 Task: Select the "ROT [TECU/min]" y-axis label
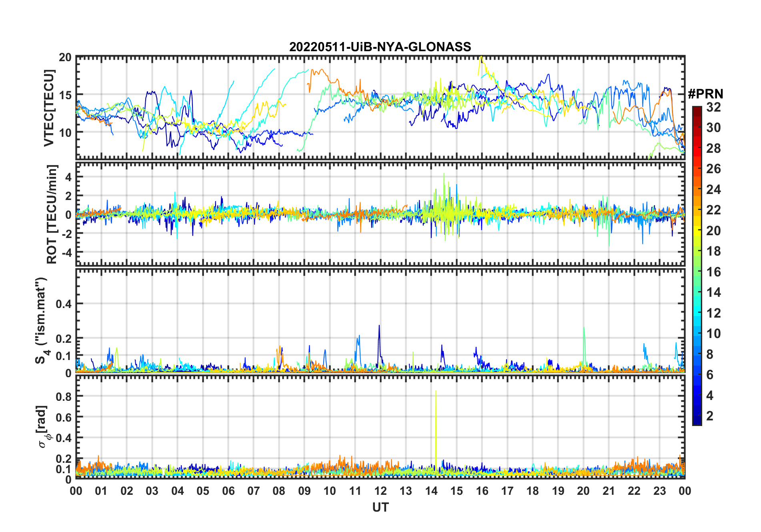[x=52, y=214]
